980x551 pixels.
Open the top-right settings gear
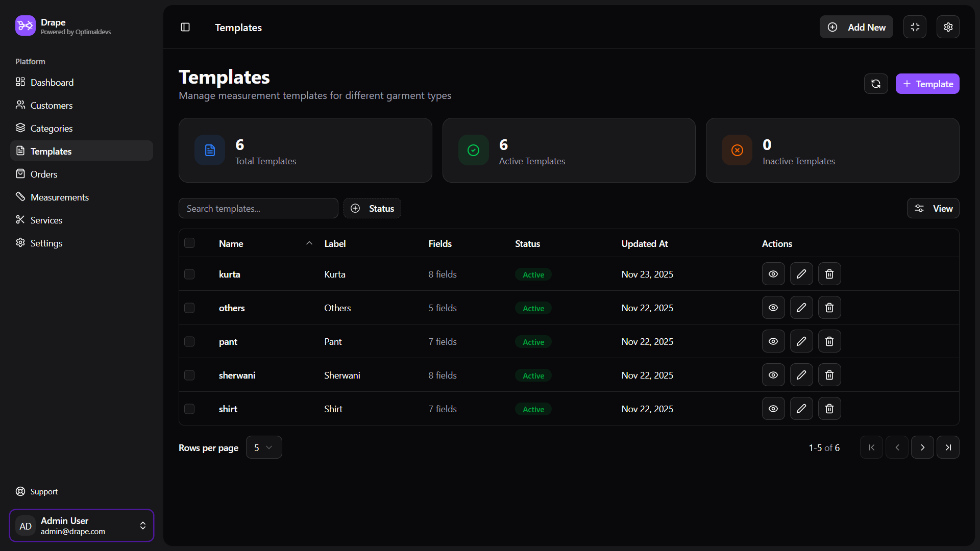click(948, 27)
